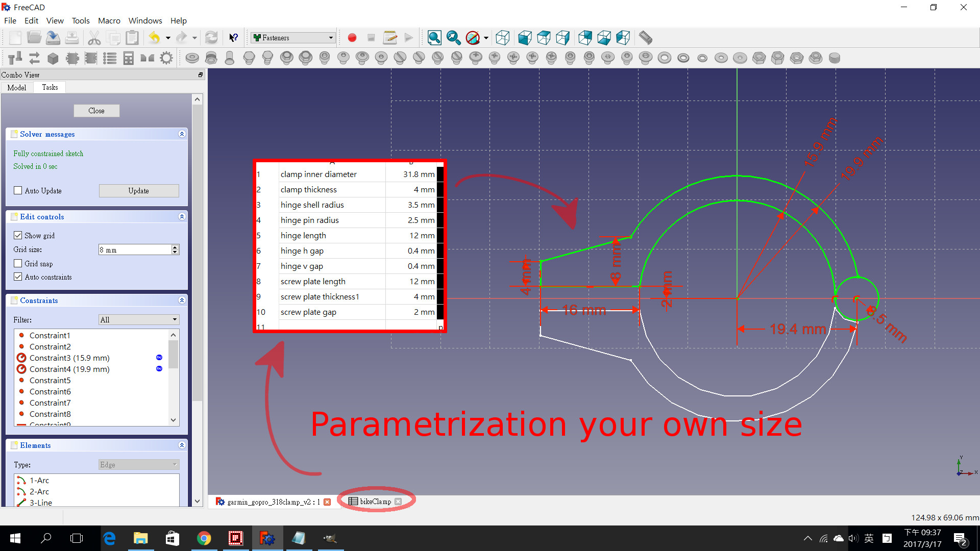
Task: Open the Tools menu
Action: 81,21
